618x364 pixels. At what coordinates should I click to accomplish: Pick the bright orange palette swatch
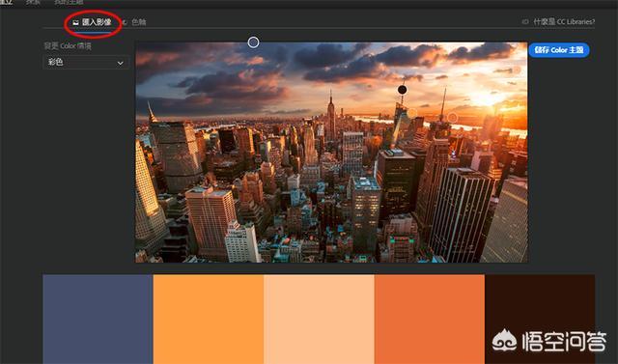[209, 319]
